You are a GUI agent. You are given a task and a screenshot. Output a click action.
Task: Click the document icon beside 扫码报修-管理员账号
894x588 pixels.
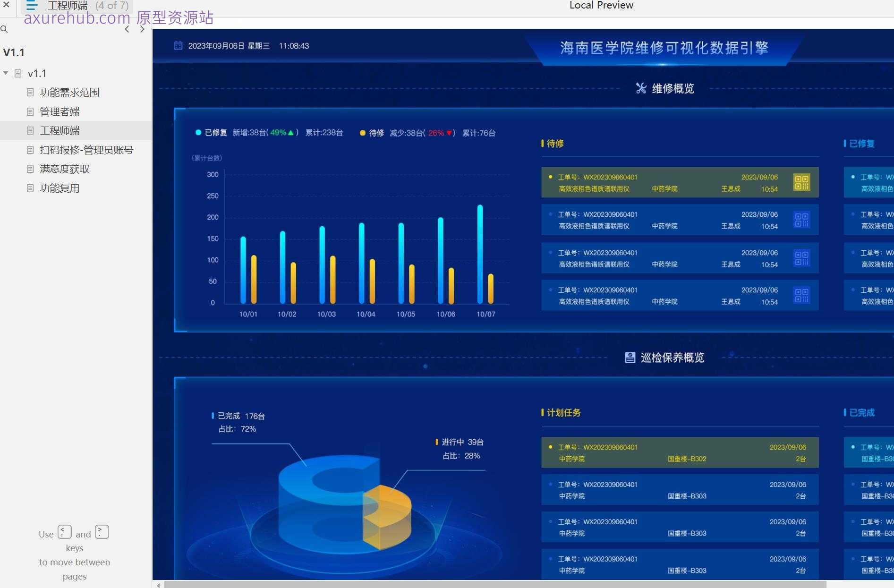[30, 150]
